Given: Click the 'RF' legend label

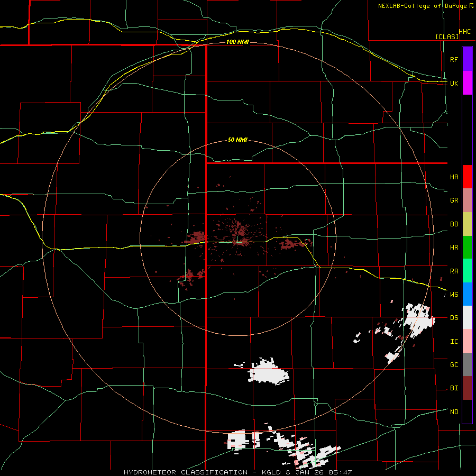Looking at the screenshot, I should pos(454,59).
